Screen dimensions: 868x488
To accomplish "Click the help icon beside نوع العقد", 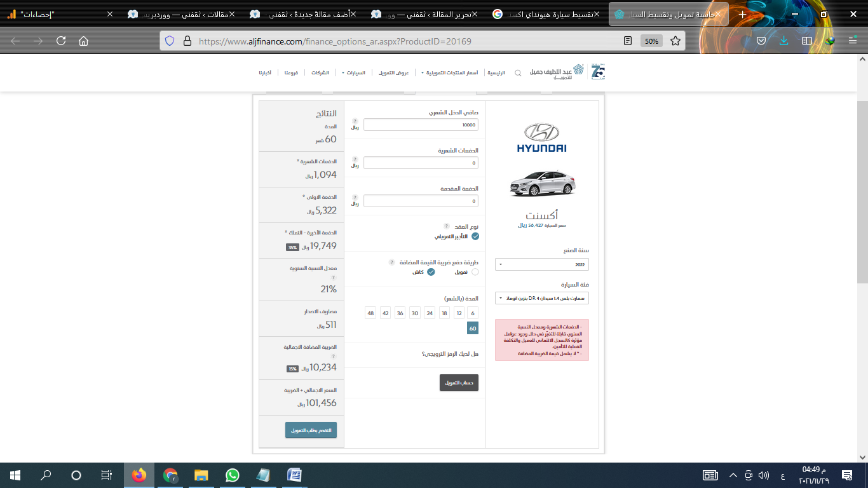I will point(446,226).
